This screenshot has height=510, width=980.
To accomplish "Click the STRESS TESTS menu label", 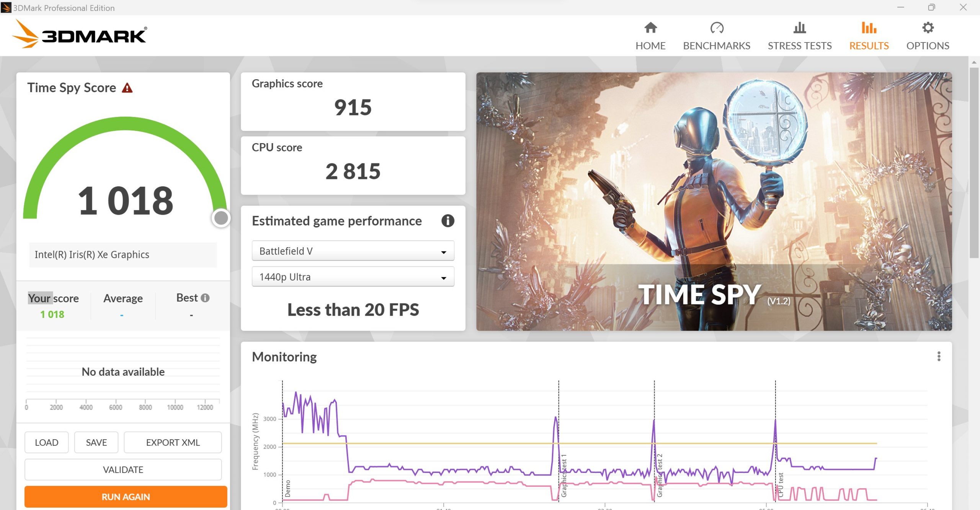I will click(x=800, y=46).
